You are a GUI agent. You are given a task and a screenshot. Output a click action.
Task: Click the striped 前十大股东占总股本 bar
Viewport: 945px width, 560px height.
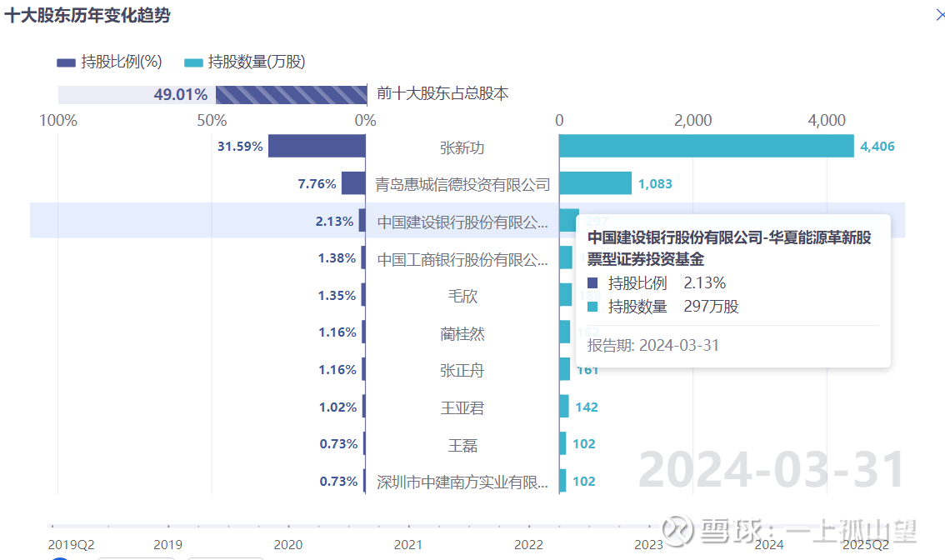[291, 95]
